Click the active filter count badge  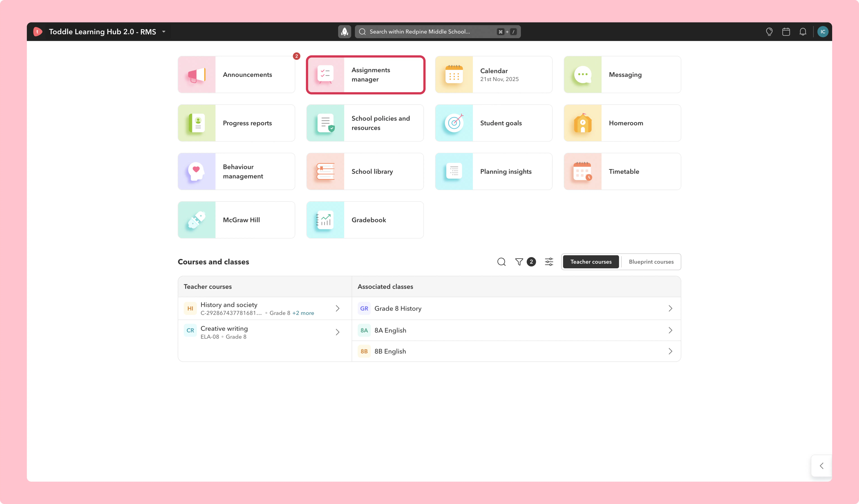tap(531, 262)
